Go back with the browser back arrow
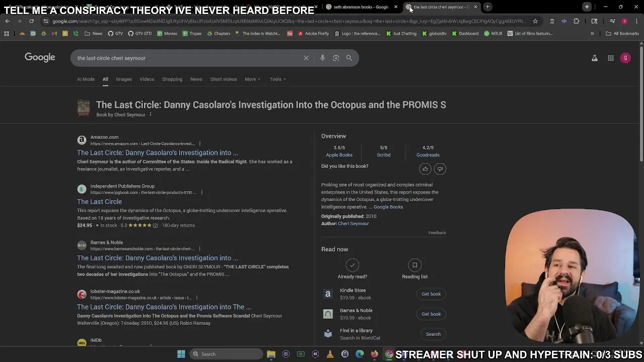The width and height of the screenshot is (644, 362). click(x=7, y=21)
